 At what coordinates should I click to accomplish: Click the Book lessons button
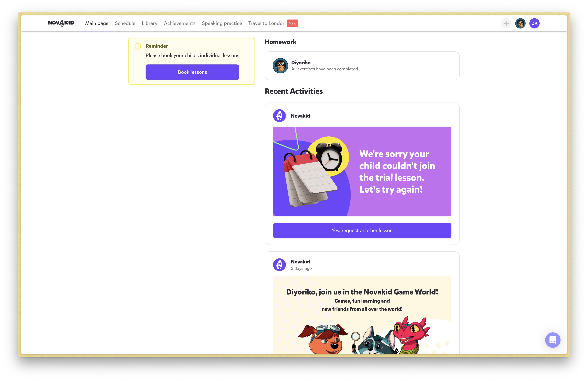point(192,72)
